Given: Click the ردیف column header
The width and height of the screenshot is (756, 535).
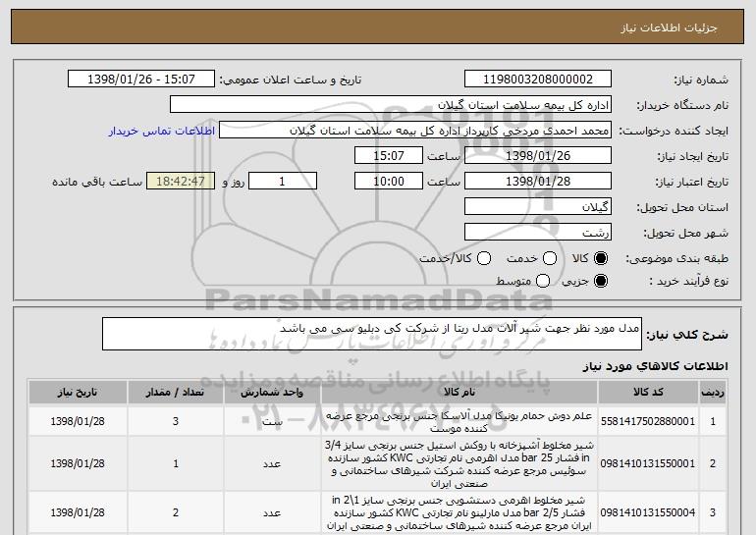Looking at the screenshot, I should tap(713, 393).
